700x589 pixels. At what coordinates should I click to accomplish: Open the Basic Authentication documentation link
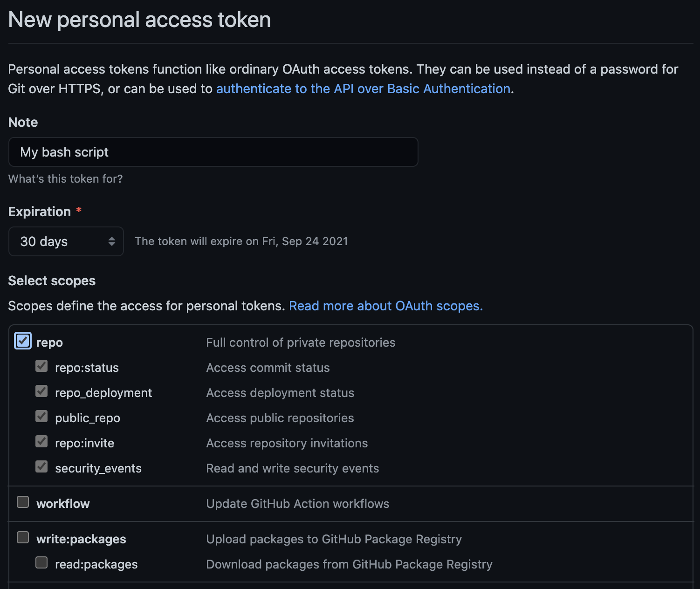(x=364, y=89)
